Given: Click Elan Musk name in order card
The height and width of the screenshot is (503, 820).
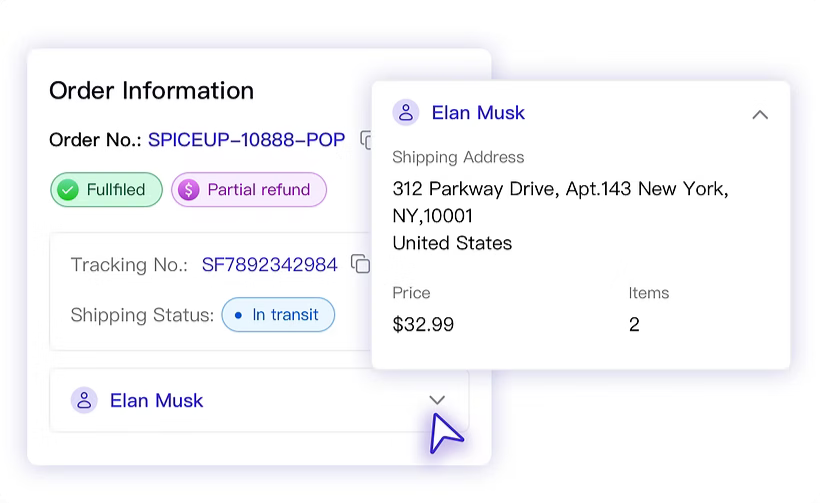Looking at the screenshot, I should click(x=156, y=400).
